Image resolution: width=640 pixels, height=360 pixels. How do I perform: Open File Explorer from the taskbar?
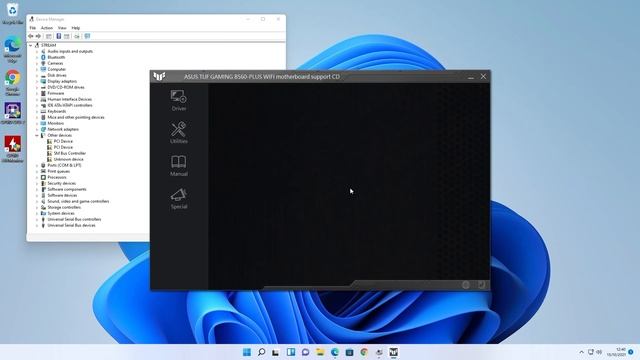320,352
